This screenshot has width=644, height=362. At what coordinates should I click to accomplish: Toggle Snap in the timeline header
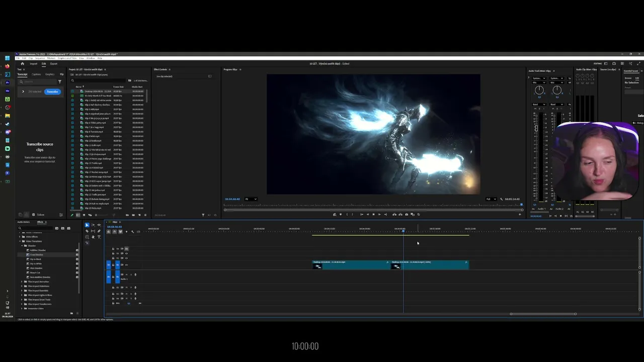pos(114,231)
